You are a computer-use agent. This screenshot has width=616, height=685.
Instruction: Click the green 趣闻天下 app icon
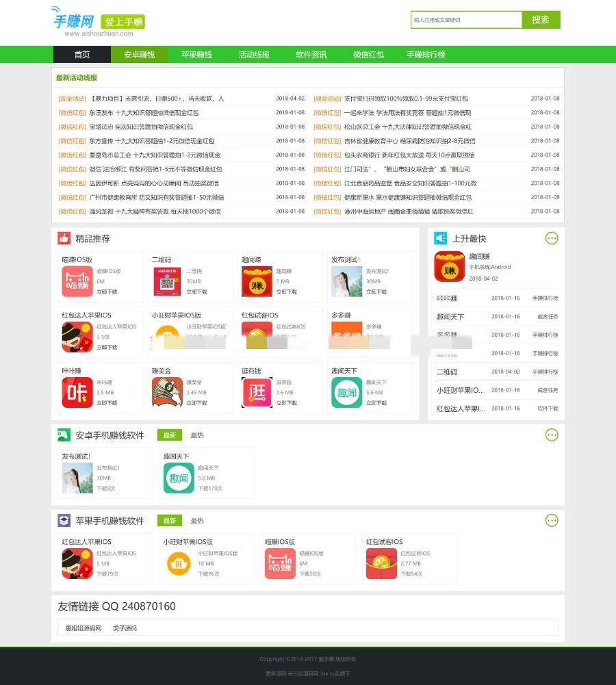coord(347,391)
